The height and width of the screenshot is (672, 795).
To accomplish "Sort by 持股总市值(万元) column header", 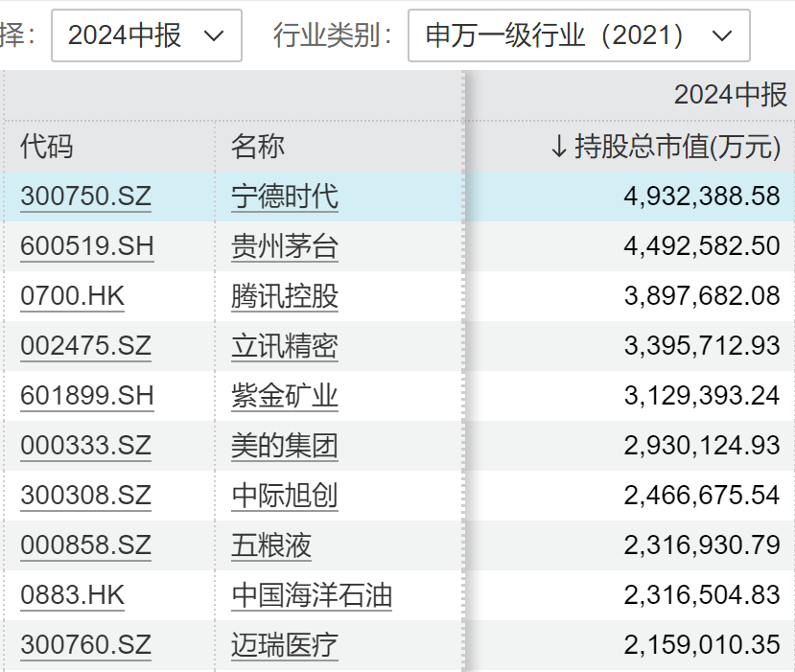I will 666,147.
